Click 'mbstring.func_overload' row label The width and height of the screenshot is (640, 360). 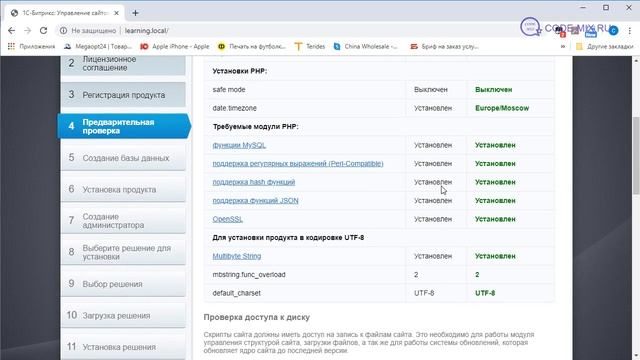tap(249, 275)
